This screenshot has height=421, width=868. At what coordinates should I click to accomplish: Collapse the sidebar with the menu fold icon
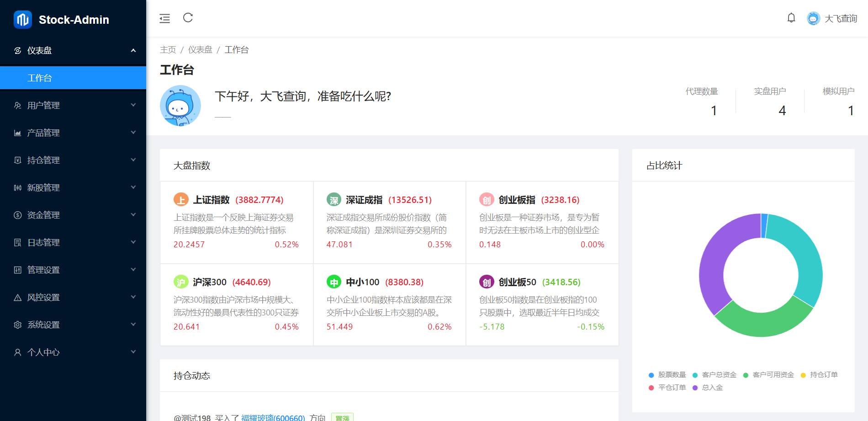tap(164, 18)
